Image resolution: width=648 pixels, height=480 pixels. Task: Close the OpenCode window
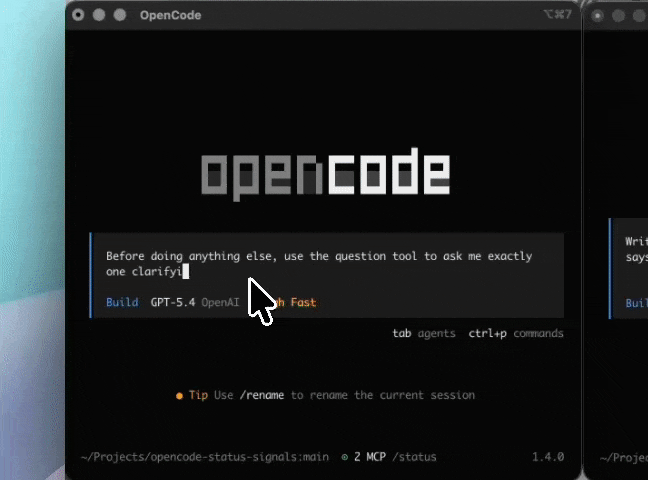[x=78, y=15]
